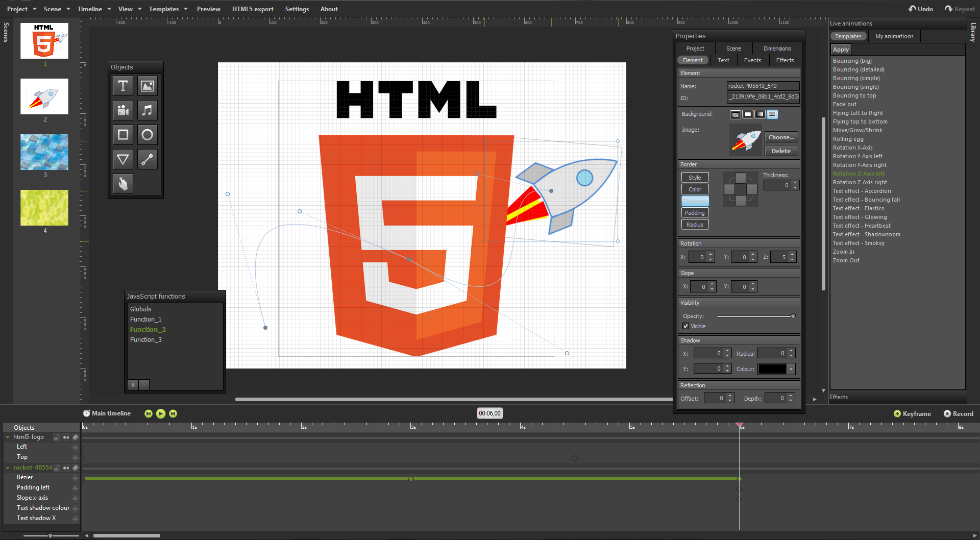980x540 pixels.
Task: Add keyframe to Bézier property row
Action: 76,478
